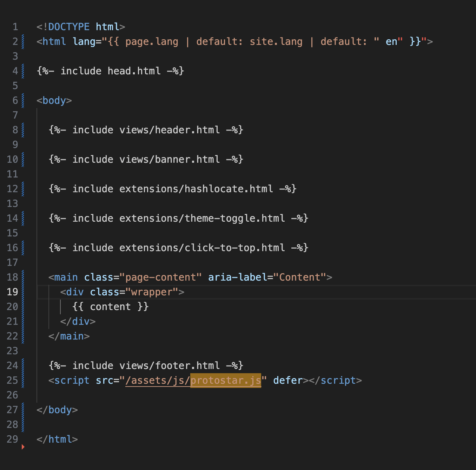The height and width of the screenshot is (470, 476).
Task: Click the "page-content" class value
Action: pos(160,277)
